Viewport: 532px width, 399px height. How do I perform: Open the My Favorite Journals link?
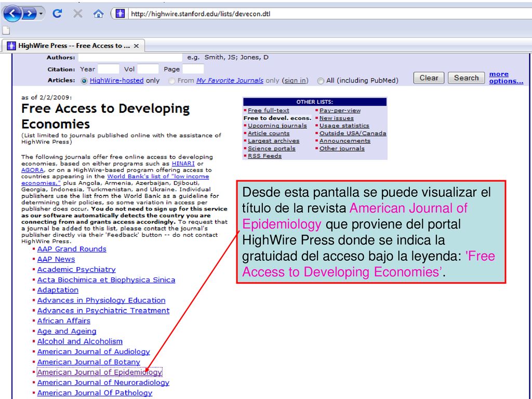coord(230,81)
